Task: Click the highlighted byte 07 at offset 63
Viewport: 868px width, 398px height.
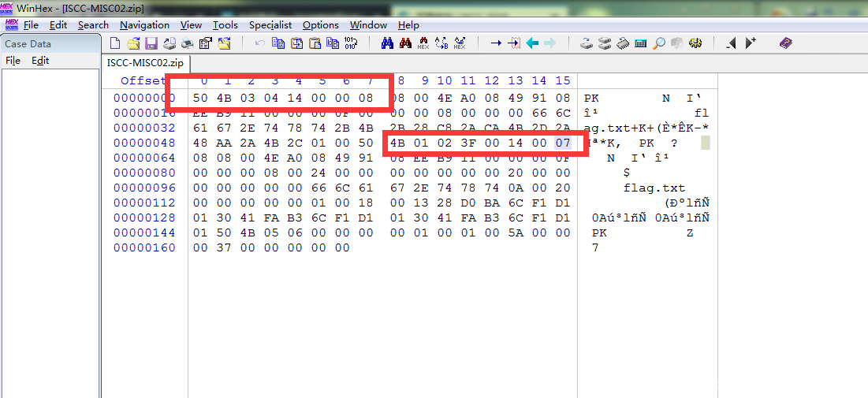Action: pos(563,143)
